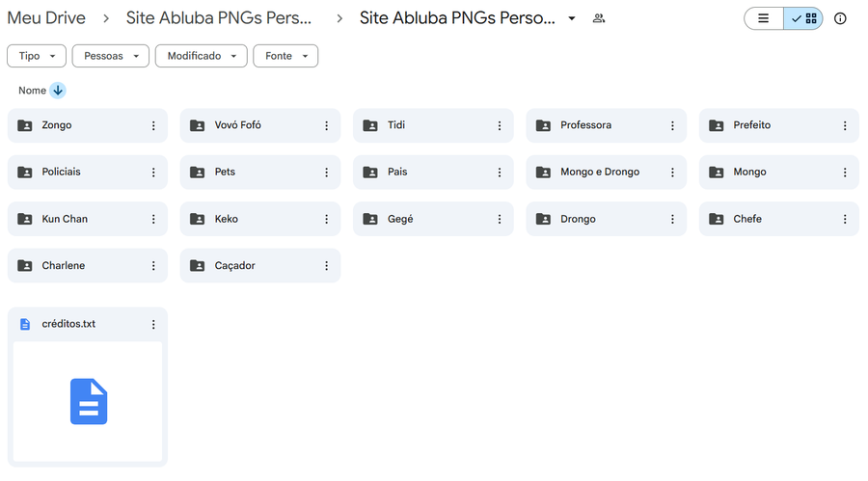Navigate to parent Site Abluba breadcrumb folder
Viewport: 868px width, 481px height.
pyautogui.click(x=219, y=18)
